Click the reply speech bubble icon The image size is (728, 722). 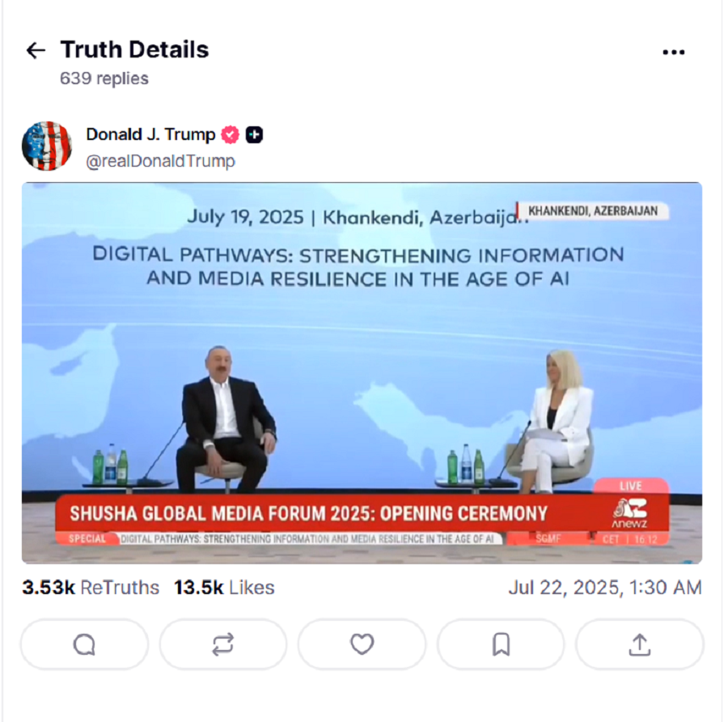click(84, 644)
